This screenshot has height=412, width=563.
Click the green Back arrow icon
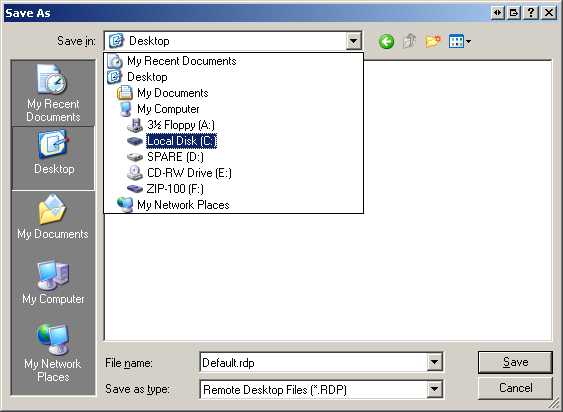pyautogui.click(x=386, y=42)
